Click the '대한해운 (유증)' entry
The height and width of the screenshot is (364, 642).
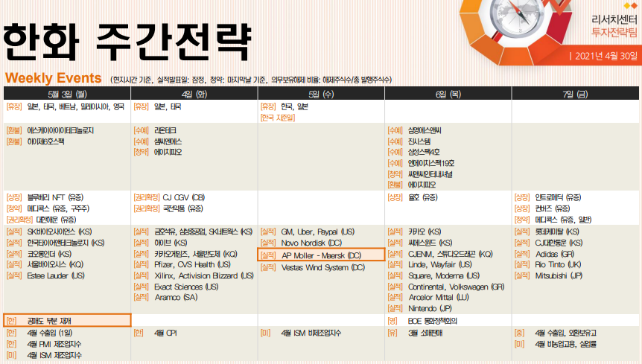pos(56,220)
